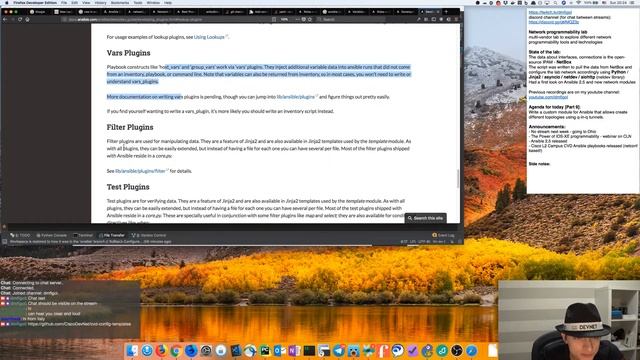
Task: Open the Python icon in the dock
Action: (x=427, y=350)
